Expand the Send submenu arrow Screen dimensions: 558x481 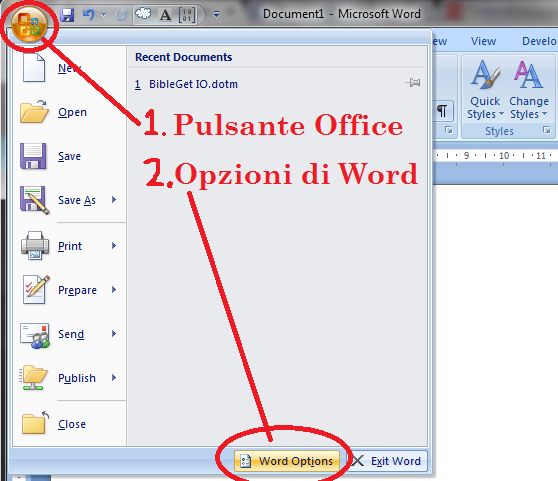coord(114,334)
